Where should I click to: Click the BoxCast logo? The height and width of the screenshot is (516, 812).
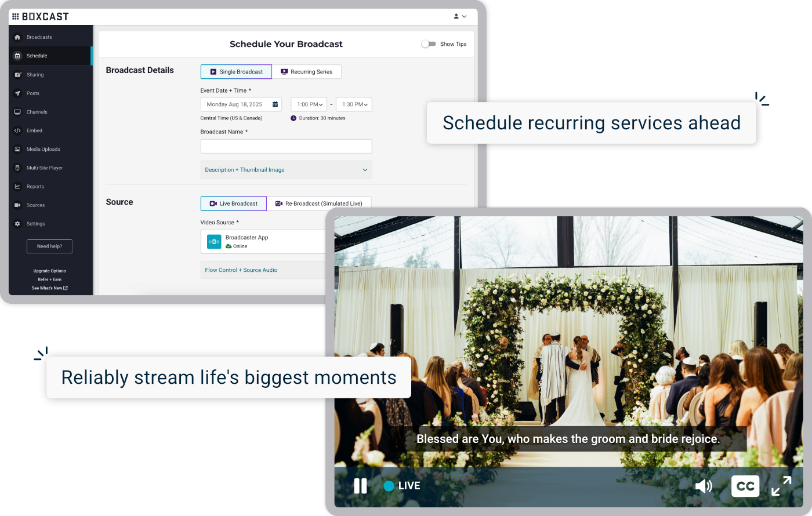45,16
